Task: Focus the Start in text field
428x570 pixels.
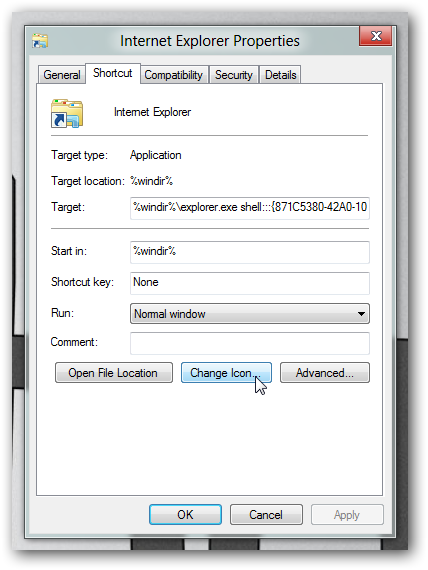Action: [x=250, y=252]
